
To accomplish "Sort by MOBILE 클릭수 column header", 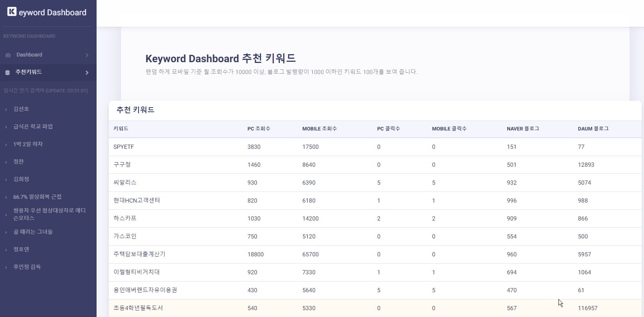I will point(449,129).
